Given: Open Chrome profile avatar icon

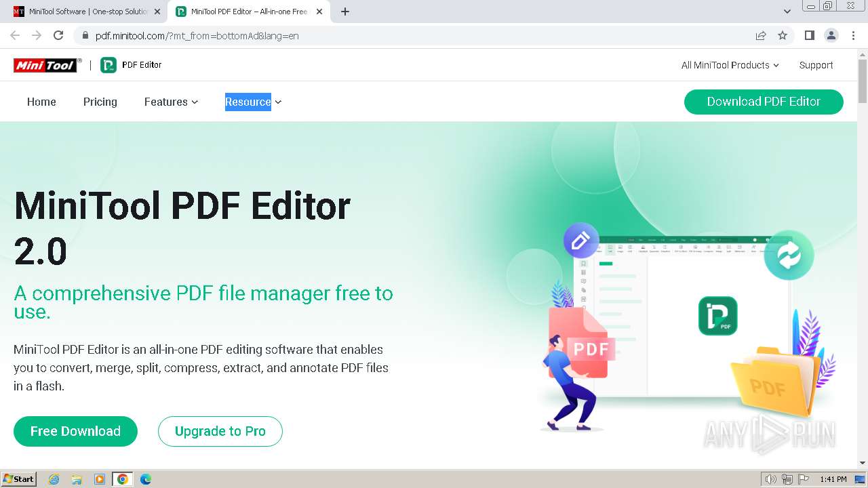Looking at the screenshot, I should click(831, 36).
